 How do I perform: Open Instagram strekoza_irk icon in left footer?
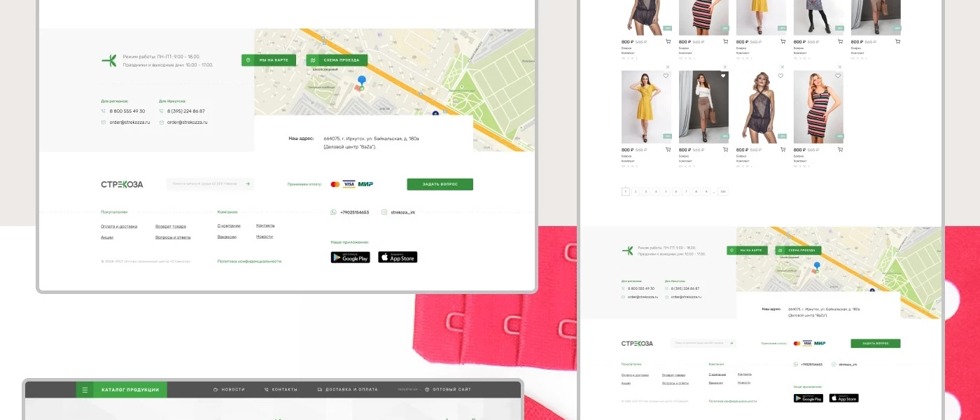384,212
